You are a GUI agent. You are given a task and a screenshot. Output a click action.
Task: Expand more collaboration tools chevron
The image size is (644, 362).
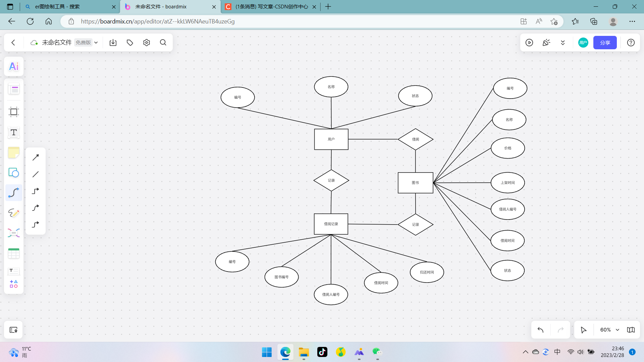tap(563, 43)
